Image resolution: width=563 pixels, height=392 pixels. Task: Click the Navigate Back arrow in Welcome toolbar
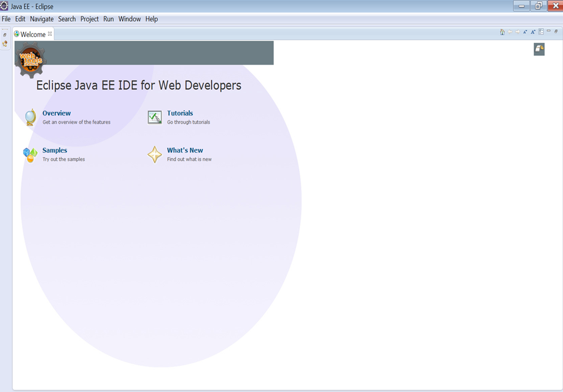[510, 32]
